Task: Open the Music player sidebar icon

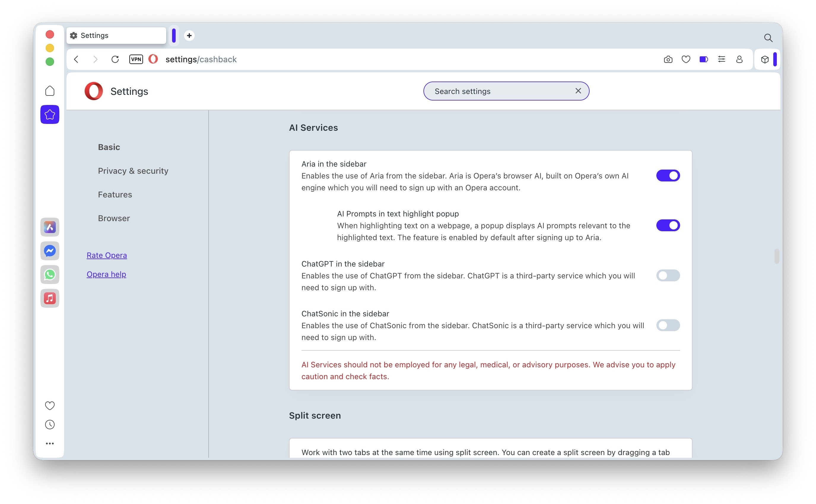Action: (50, 298)
